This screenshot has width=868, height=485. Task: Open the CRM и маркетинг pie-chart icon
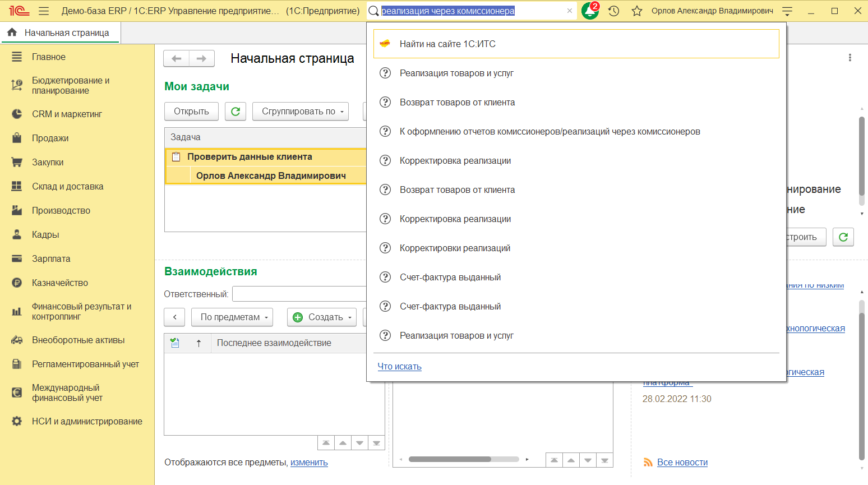click(17, 114)
